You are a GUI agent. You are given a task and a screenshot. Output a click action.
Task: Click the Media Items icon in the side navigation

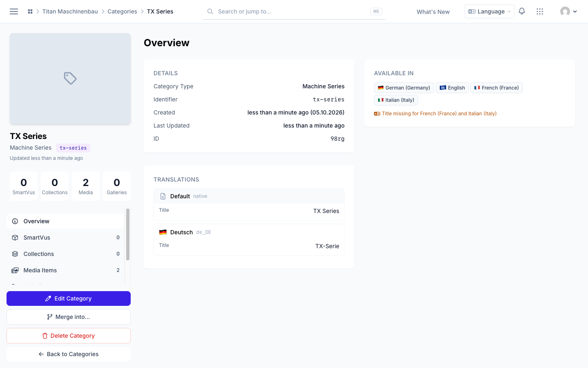click(15, 270)
